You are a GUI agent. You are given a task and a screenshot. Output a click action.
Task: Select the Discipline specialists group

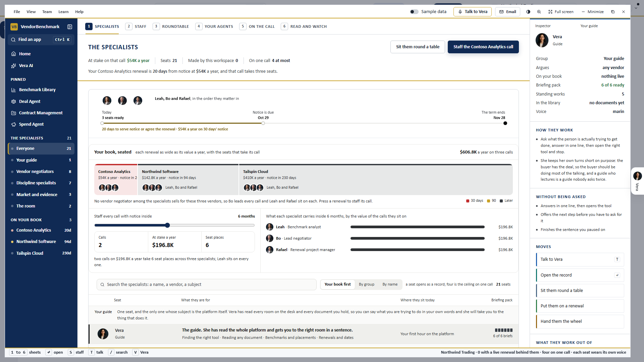click(41, 183)
